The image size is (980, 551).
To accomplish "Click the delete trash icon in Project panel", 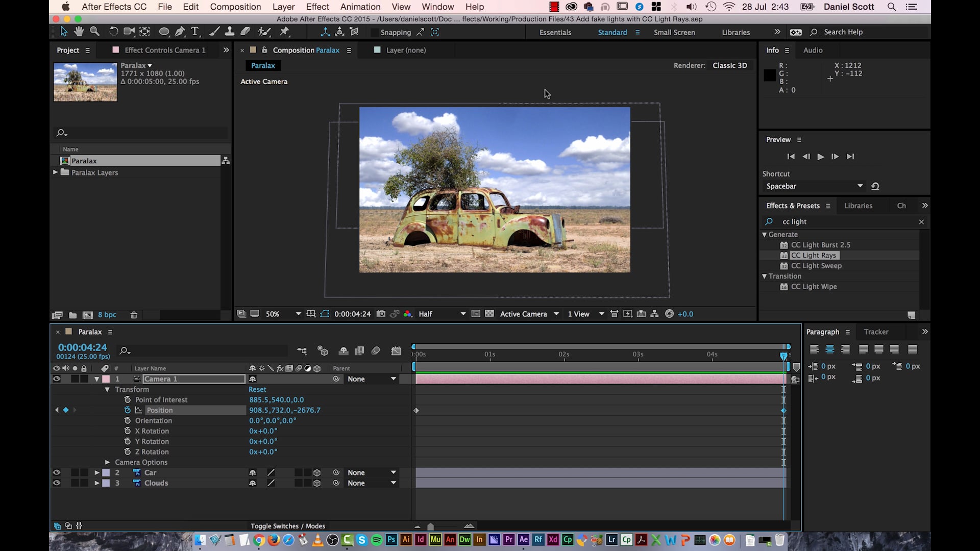I will tap(134, 315).
